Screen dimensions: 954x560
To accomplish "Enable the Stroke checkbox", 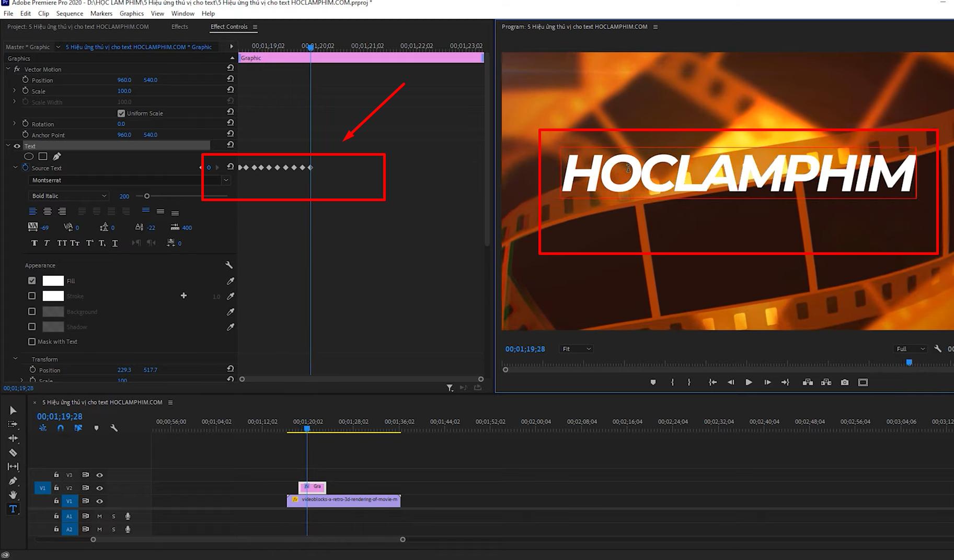I will (32, 296).
